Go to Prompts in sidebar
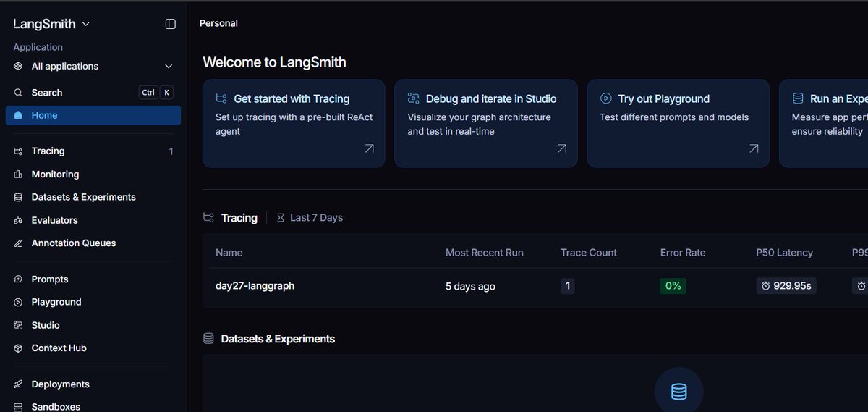868x412 pixels. pyautogui.click(x=93, y=279)
